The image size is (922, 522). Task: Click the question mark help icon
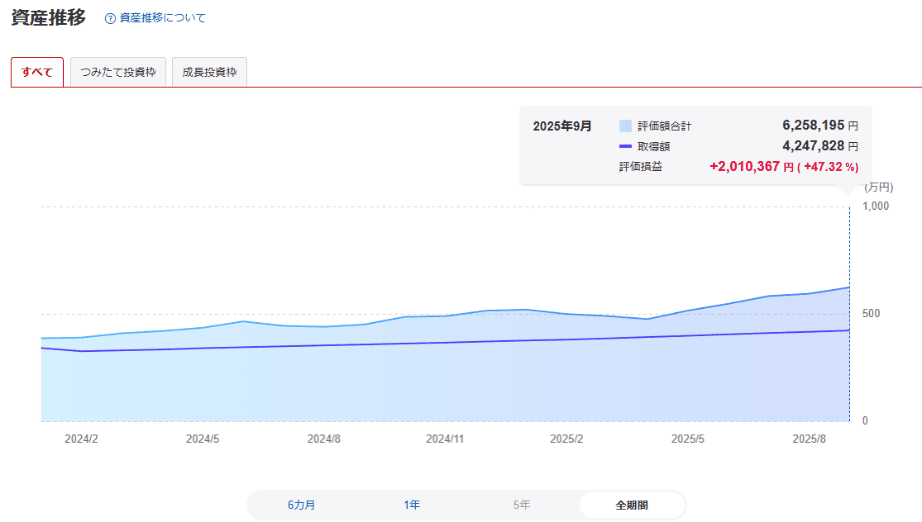pyautogui.click(x=110, y=19)
